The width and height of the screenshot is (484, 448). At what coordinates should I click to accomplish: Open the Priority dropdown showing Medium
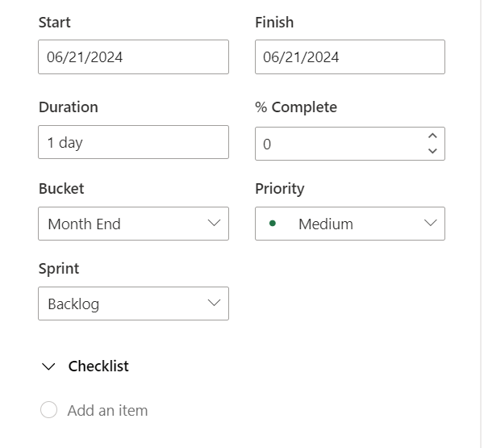point(349,224)
